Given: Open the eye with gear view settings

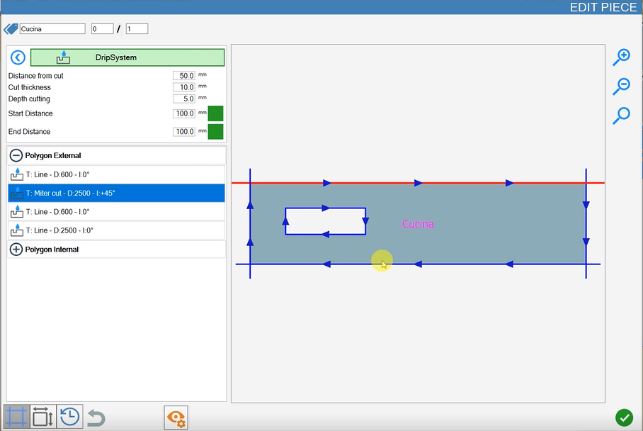Looking at the screenshot, I should click(x=176, y=418).
